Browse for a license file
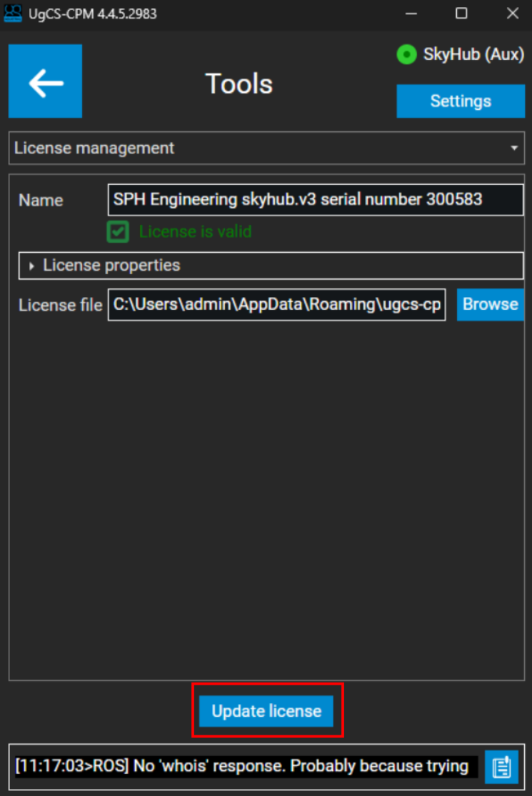The width and height of the screenshot is (532, 796). point(491,305)
